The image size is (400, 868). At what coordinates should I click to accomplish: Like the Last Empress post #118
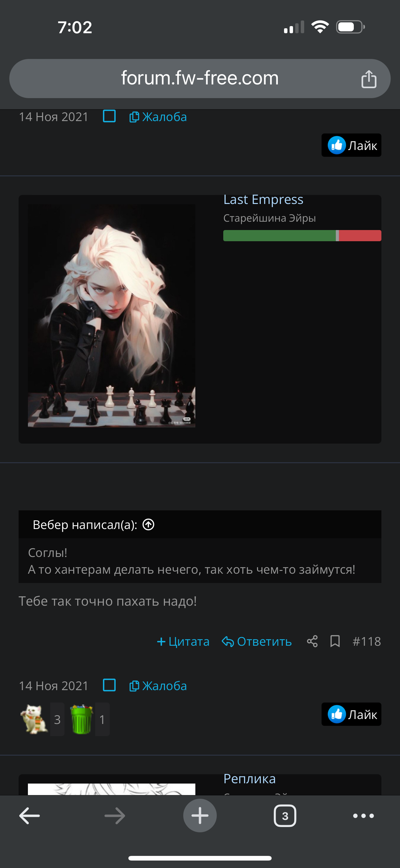pos(351,714)
